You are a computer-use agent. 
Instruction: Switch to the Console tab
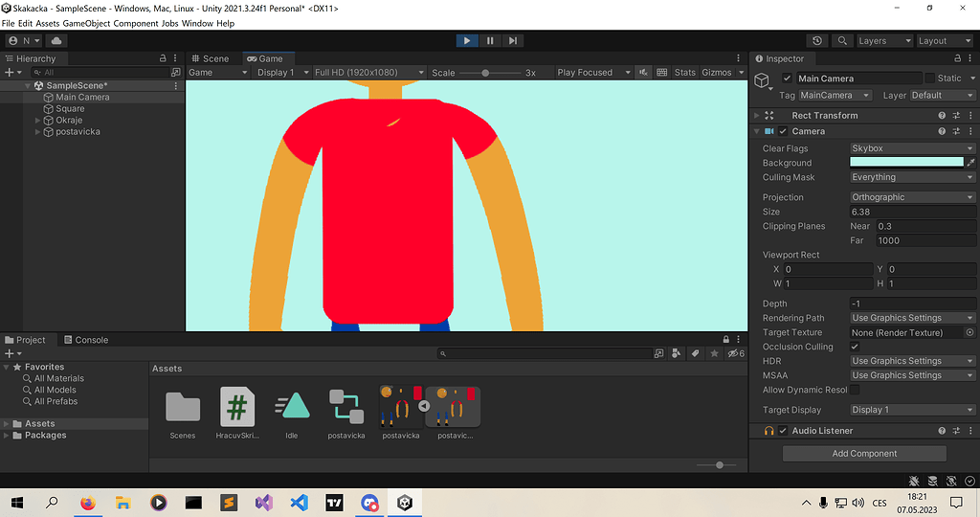[86, 340]
